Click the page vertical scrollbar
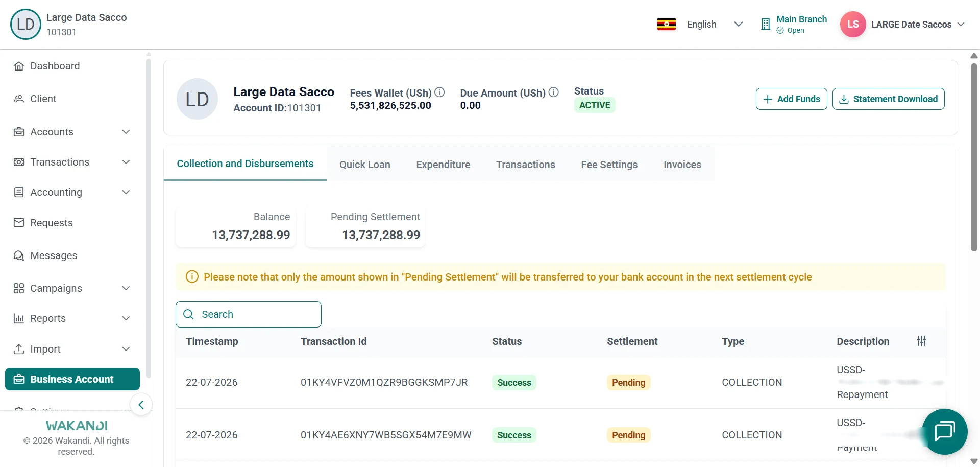 (x=974, y=157)
